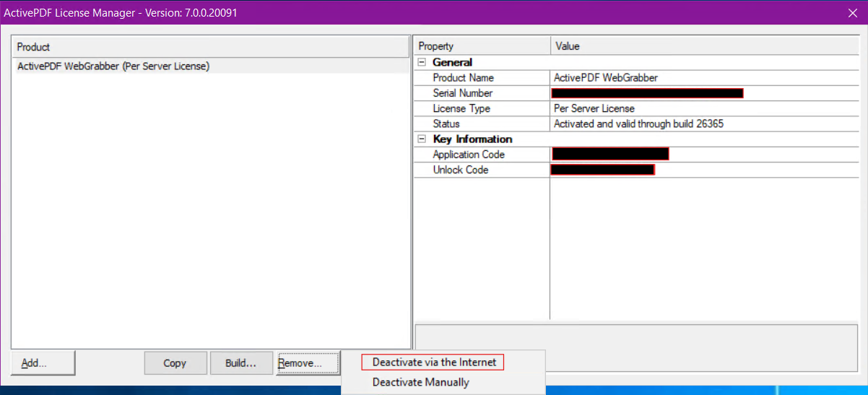
Task: Click the Add... button
Action: (43, 363)
